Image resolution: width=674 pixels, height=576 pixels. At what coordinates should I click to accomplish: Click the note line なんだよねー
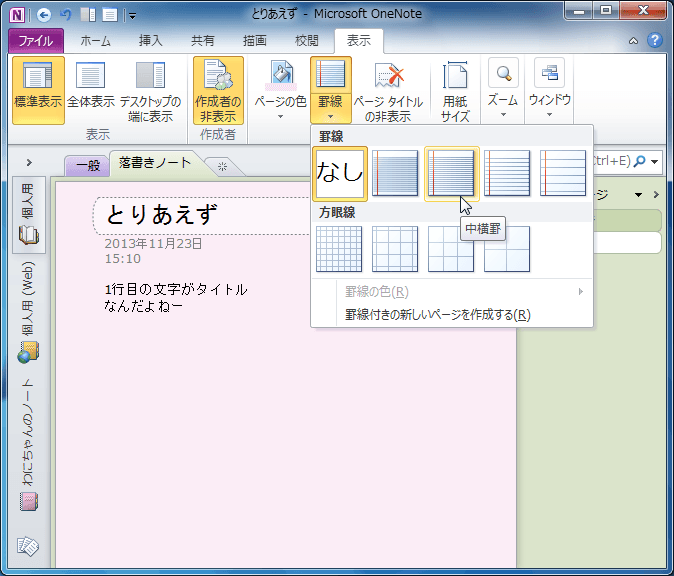pos(143,306)
